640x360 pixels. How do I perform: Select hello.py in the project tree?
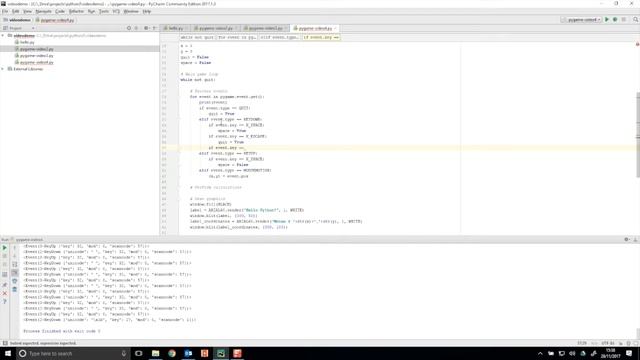coord(27,42)
